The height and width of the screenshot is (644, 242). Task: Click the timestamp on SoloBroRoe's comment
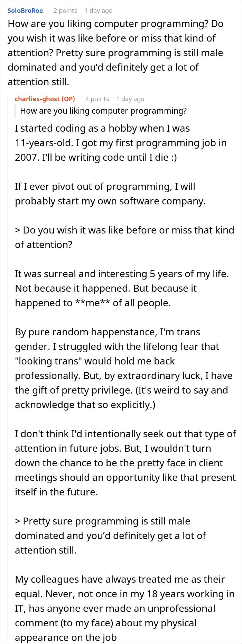coord(98,10)
